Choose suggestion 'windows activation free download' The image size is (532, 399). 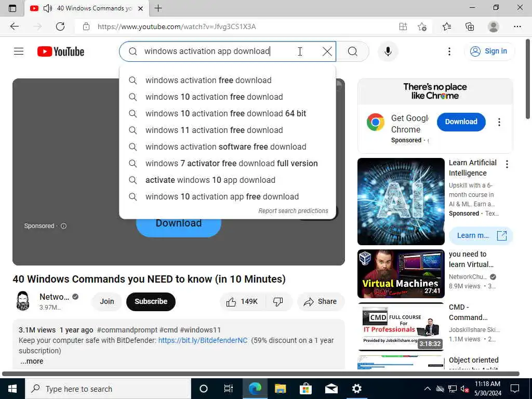coord(228,81)
